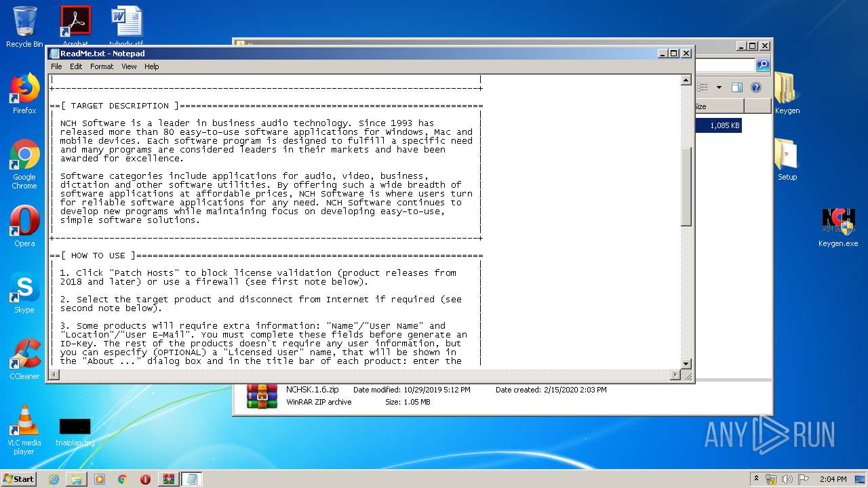Open Action Center flag tray icon
This screenshot has height=488, width=868.
coord(804,479)
